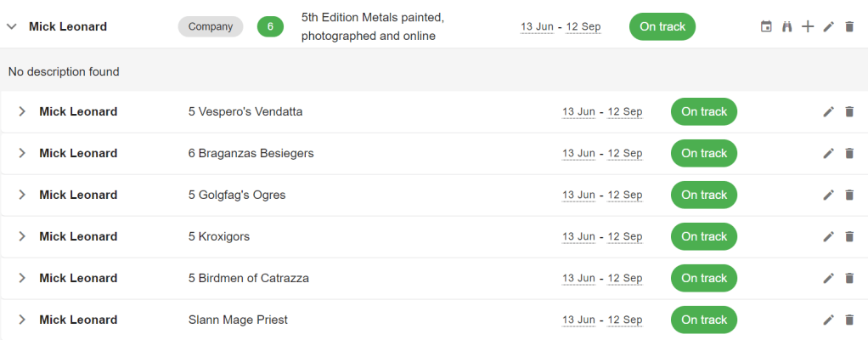Delete the 5 Kroxigors row
Viewport: 868px width, 340px height.
click(x=849, y=236)
